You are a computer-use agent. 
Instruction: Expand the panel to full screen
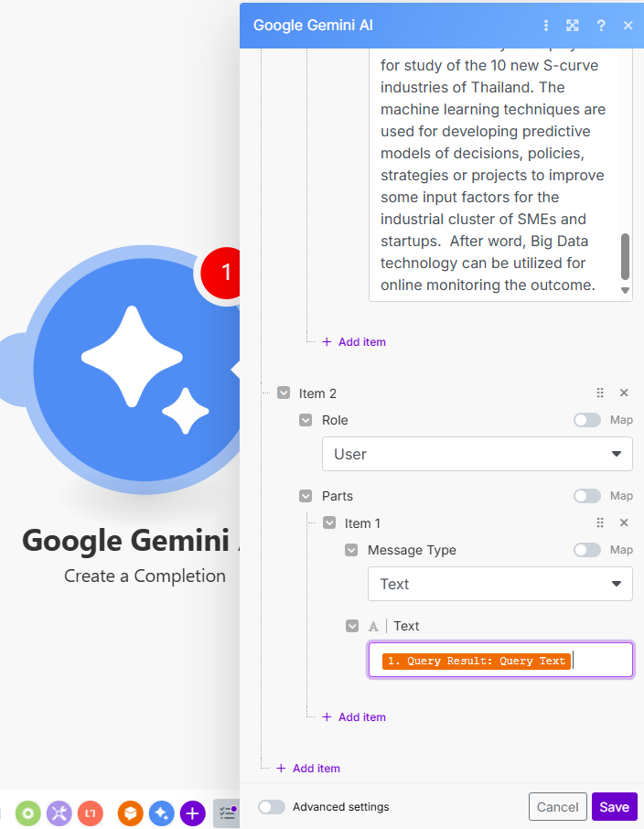click(573, 26)
